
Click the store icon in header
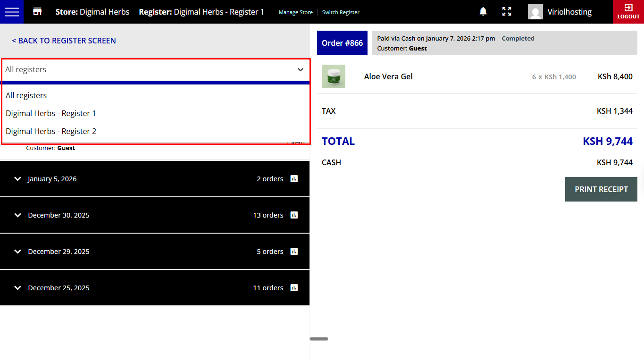tap(37, 12)
